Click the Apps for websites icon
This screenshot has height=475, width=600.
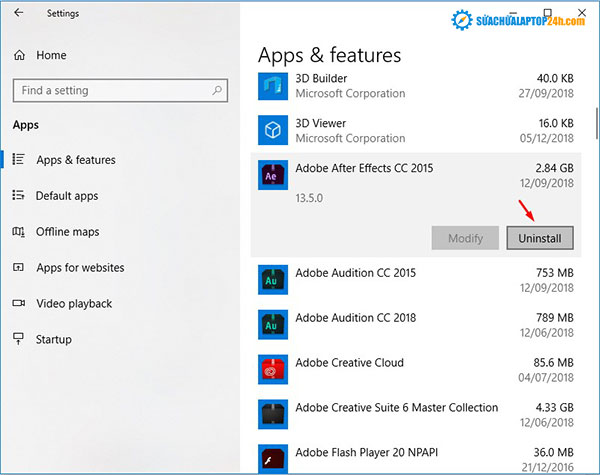tap(18, 267)
